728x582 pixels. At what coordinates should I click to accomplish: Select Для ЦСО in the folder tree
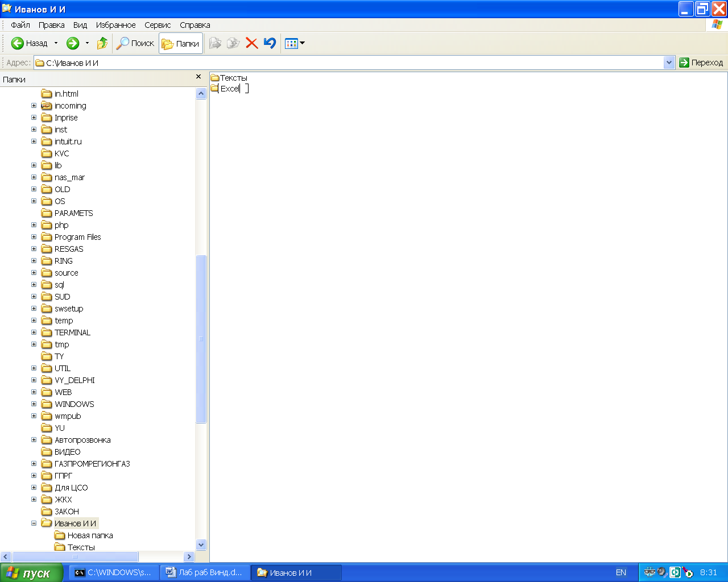(71, 488)
